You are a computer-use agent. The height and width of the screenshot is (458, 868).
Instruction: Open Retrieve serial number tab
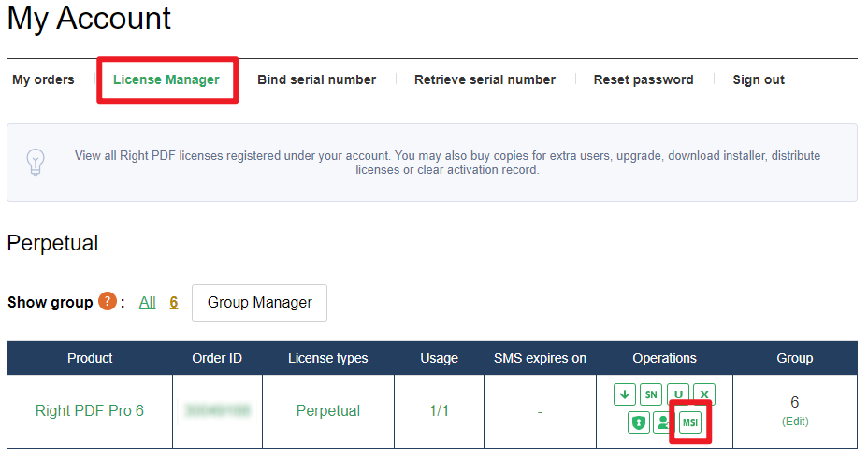coord(485,79)
